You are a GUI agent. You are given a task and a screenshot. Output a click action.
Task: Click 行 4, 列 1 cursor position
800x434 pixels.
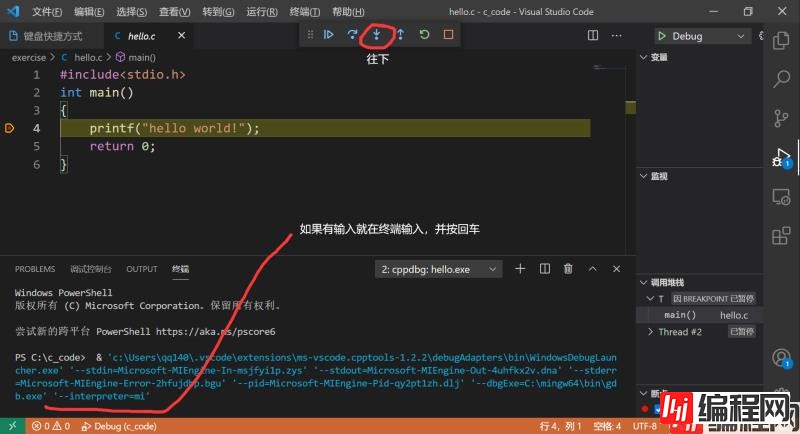point(561,426)
